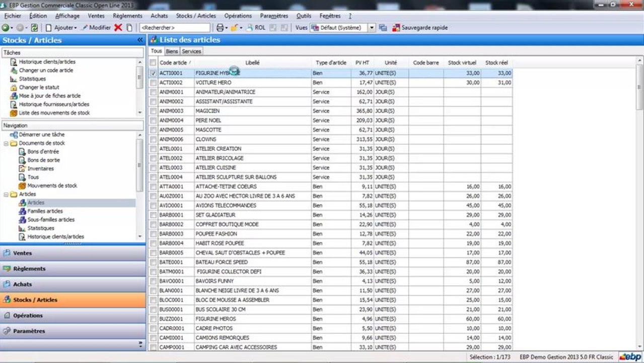This screenshot has height=363, width=644.
Task: Open Inventaires in navigation tree
Action: point(41,168)
